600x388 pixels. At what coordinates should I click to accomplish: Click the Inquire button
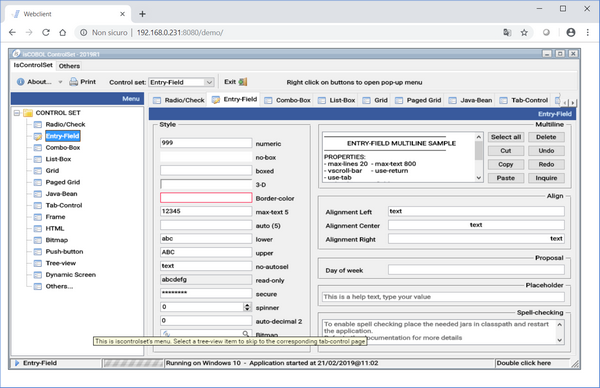click(546, 178)
